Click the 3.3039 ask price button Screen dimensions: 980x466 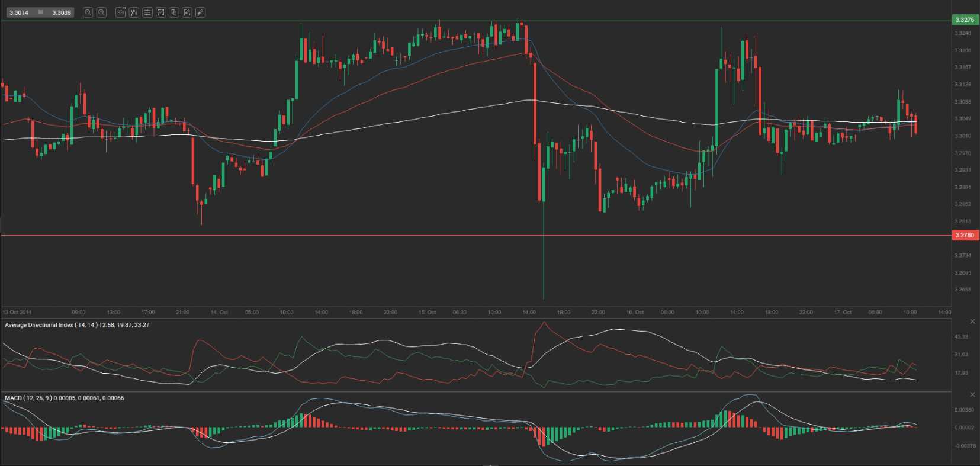[x=62, y=12]
